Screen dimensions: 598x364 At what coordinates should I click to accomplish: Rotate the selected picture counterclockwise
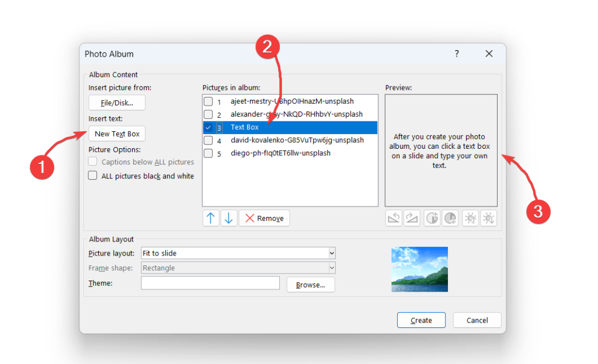(394, 218)
